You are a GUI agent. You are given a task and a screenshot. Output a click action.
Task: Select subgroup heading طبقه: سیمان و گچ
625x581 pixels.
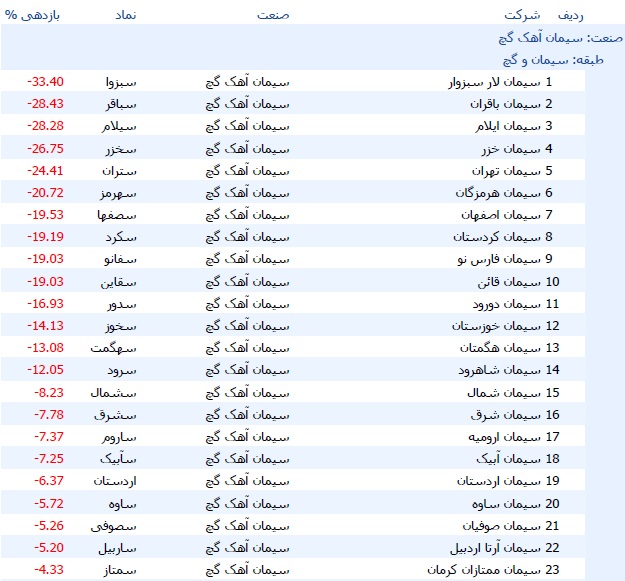point(553,60)
